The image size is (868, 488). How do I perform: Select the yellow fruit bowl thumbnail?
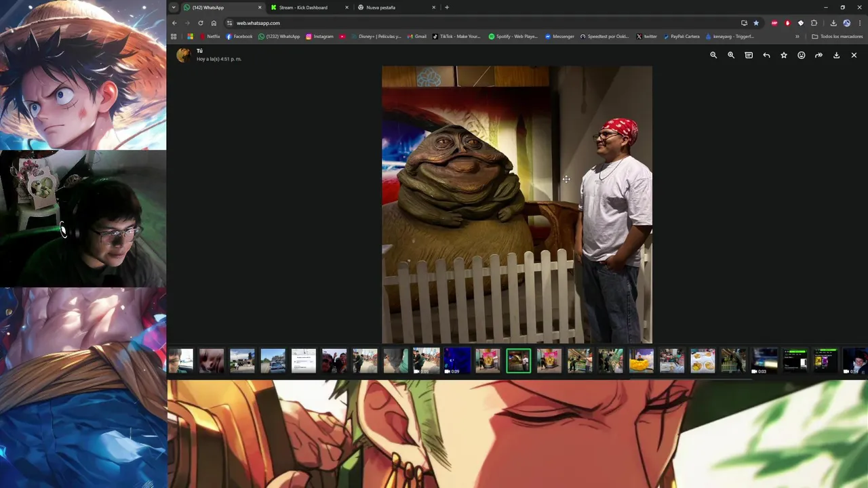642,361
